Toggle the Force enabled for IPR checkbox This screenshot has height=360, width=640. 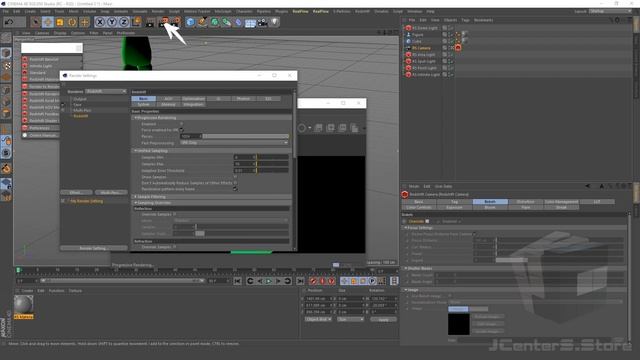(x=181, y=130)
